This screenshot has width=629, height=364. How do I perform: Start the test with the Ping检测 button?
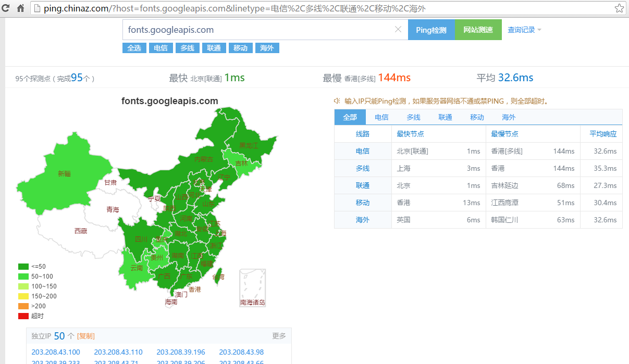coord(431,30)
